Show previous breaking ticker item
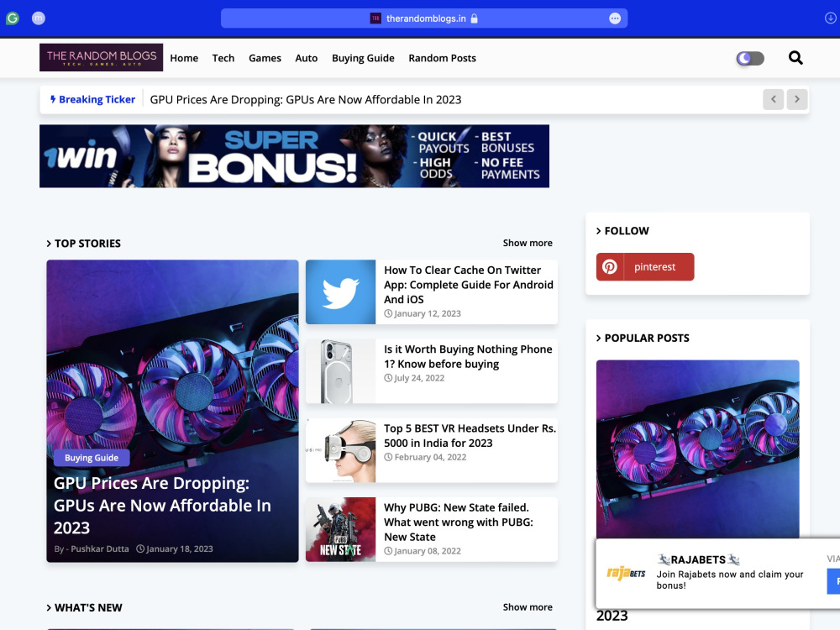 [773, 100]
